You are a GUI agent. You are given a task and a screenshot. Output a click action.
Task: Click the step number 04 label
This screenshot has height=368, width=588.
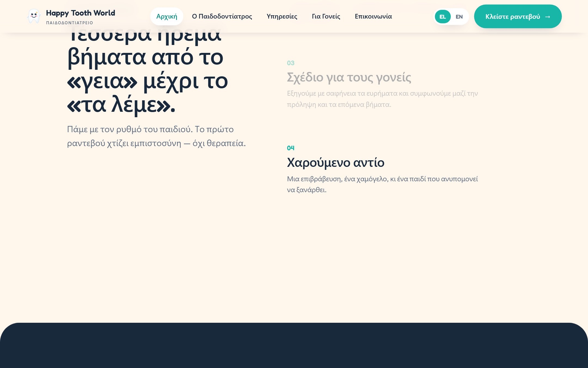(290, 148)
